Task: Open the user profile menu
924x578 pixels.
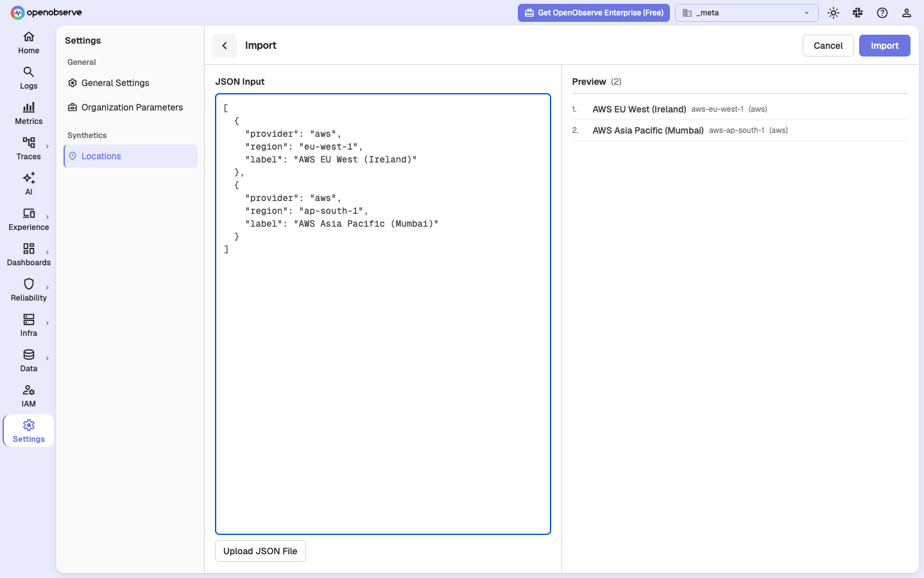Action: click(907, 13)
